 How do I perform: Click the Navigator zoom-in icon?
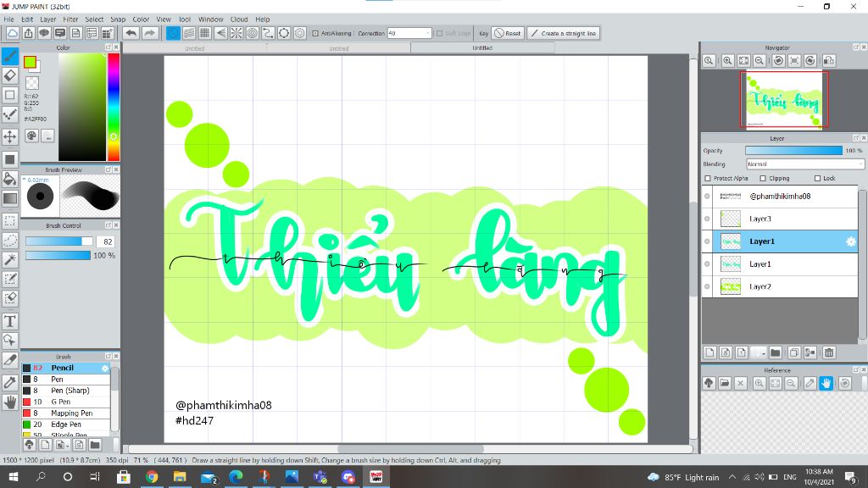(728, 61)
